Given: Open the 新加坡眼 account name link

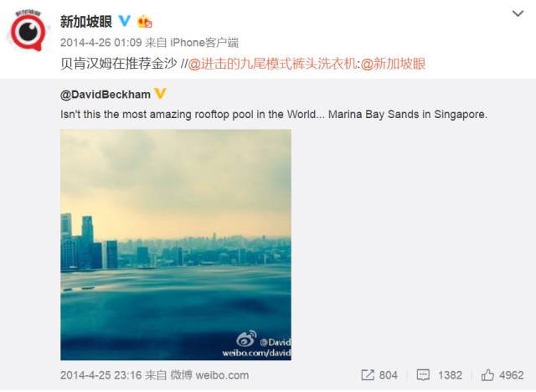Looking at the screenshot, I should tap(86, 22).
